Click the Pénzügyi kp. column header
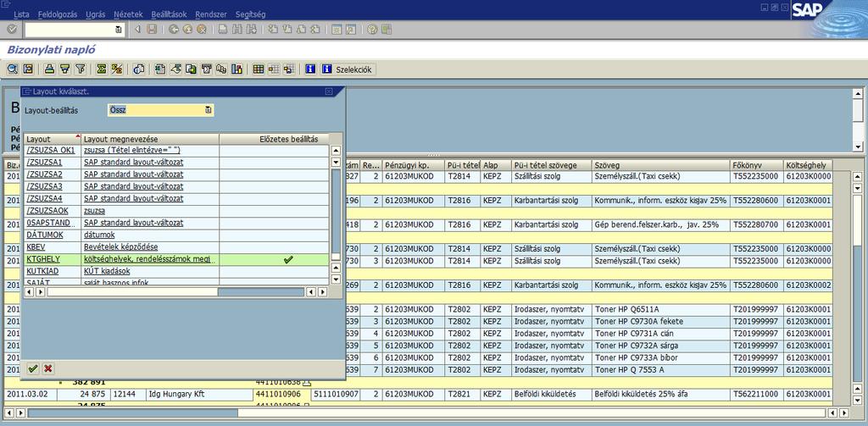 tap(414, 165)
